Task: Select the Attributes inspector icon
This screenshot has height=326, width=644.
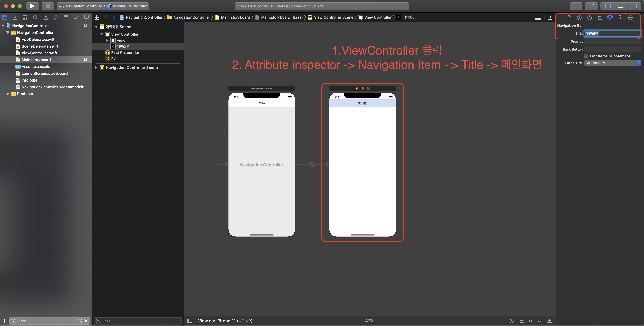Action: pos(610,17)
